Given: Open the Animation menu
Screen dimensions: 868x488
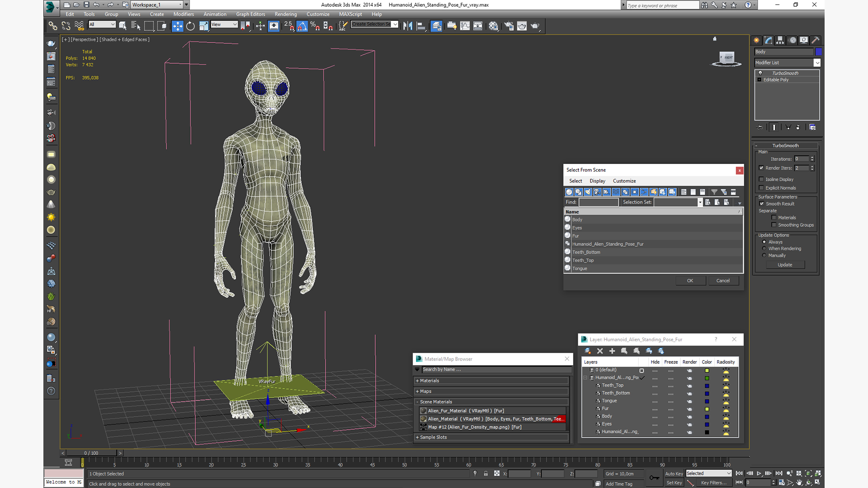Looking at the screenshot, I should tap(215, 14).
